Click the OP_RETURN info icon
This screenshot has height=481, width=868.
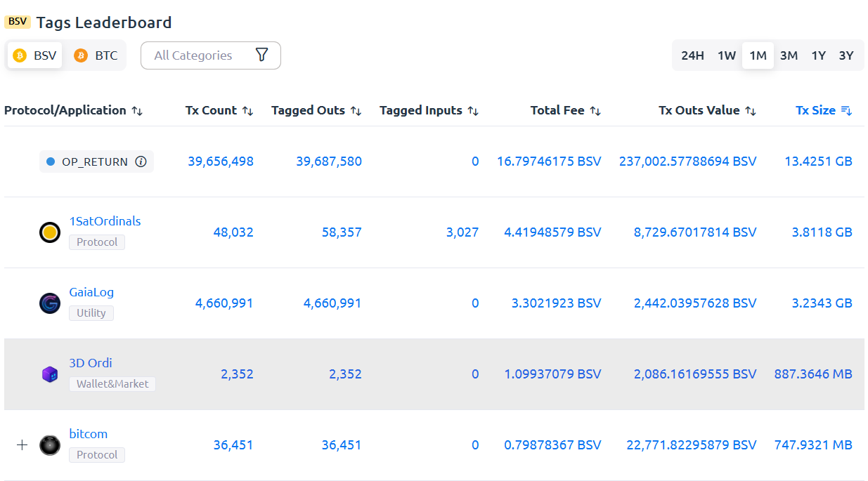pyautogui.click(x=141, y=162)
